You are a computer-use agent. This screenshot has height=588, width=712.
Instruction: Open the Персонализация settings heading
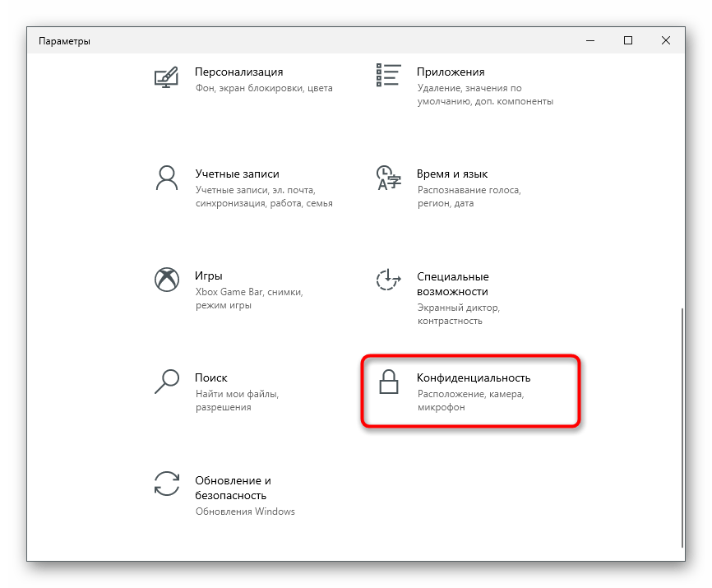click(x=239, y=72)
